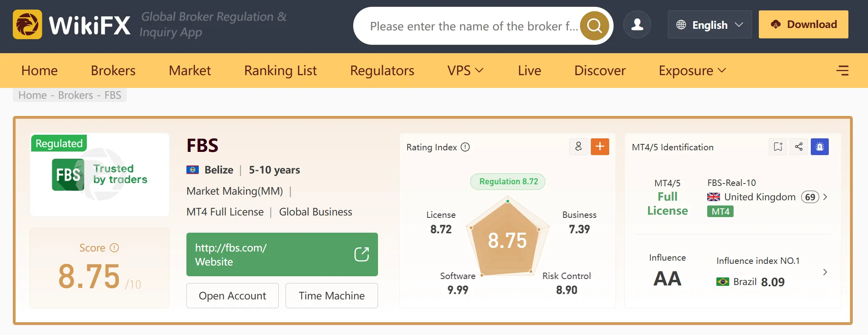
Task: Click the Global Business text
Action: pyautogui.click(x=316, y=212)
